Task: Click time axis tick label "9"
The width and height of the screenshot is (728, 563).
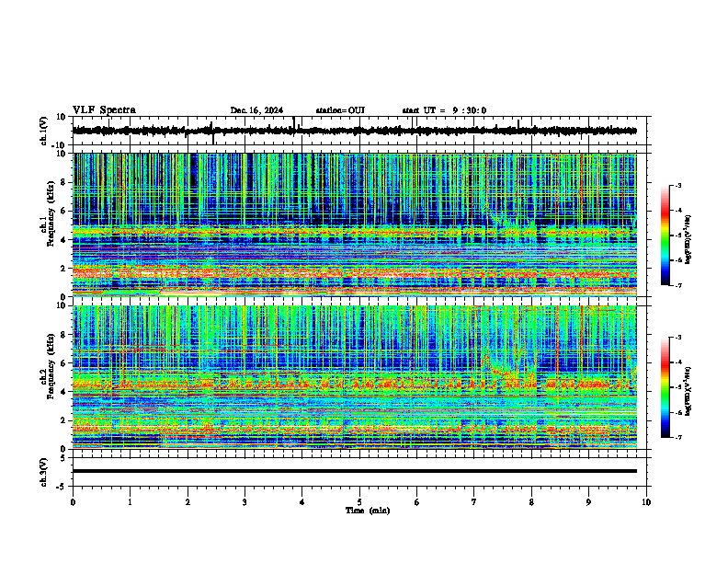Action: 588,502
